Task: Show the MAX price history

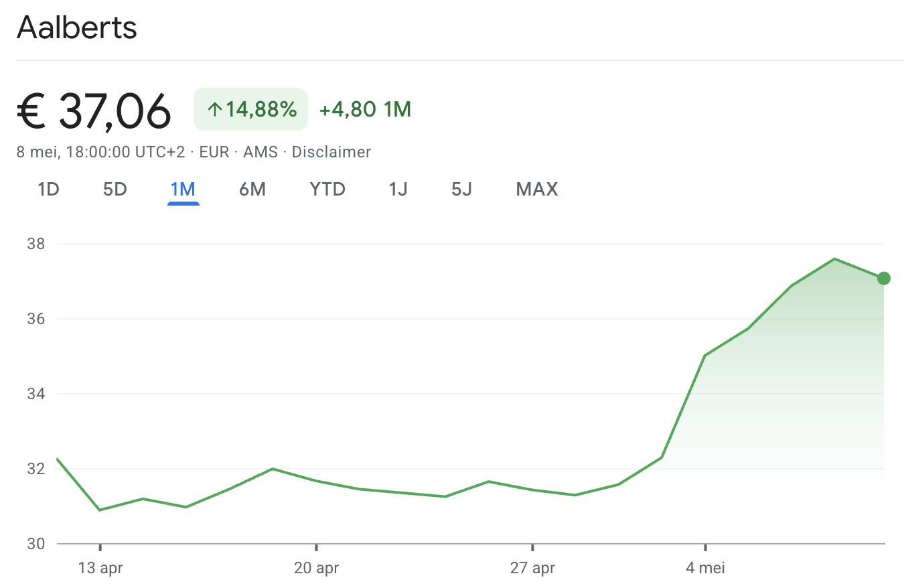Action: (537, 190)
